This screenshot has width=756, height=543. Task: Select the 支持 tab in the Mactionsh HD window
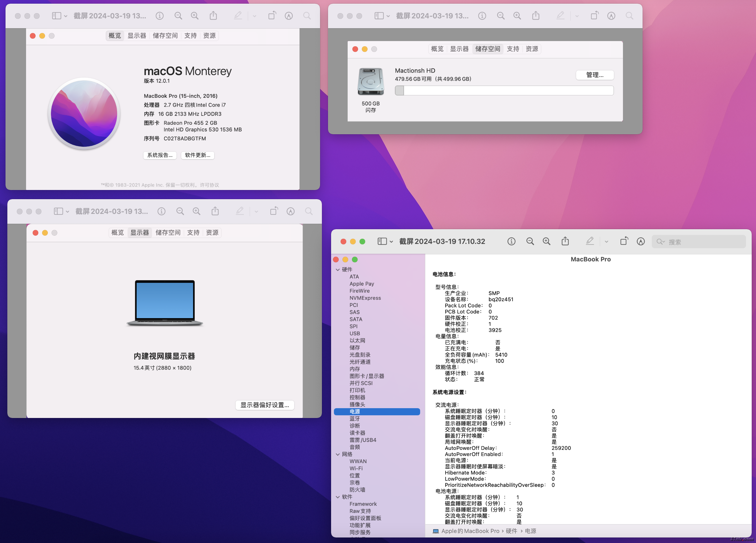point(513,49)
